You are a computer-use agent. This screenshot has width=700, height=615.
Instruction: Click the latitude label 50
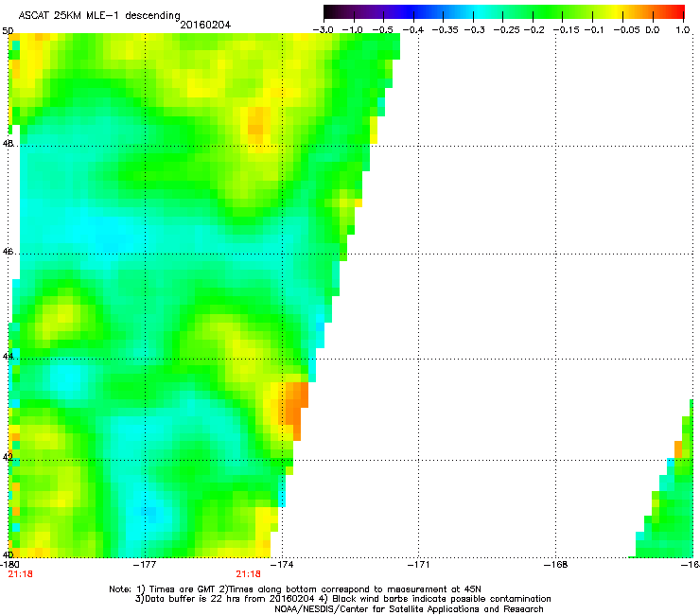(8, 31)
